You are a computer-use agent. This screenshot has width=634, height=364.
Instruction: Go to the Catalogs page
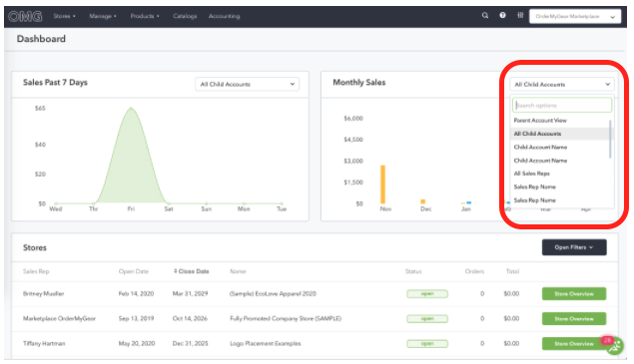[185, 16]
